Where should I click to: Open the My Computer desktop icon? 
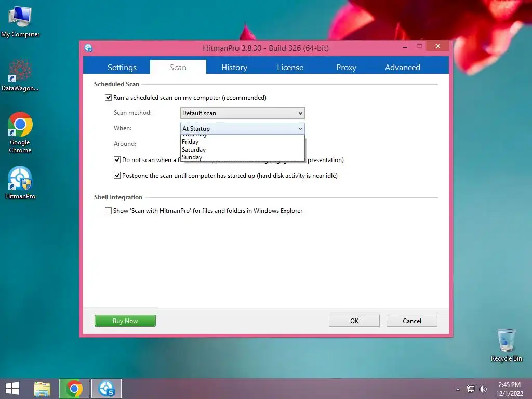(x=20, y=21)
